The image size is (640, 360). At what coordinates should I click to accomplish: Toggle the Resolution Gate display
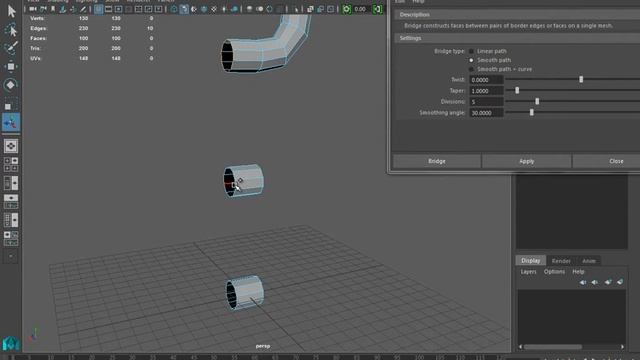118,9
